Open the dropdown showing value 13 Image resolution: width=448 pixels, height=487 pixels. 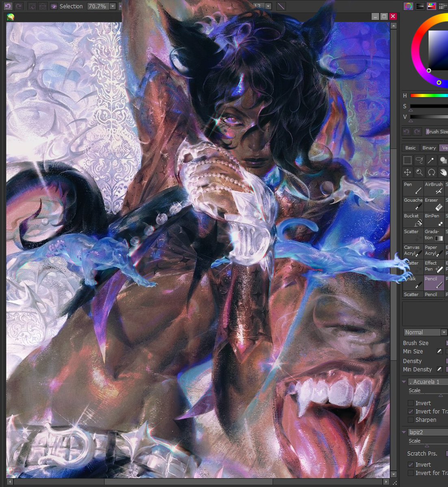pos(268,6)
